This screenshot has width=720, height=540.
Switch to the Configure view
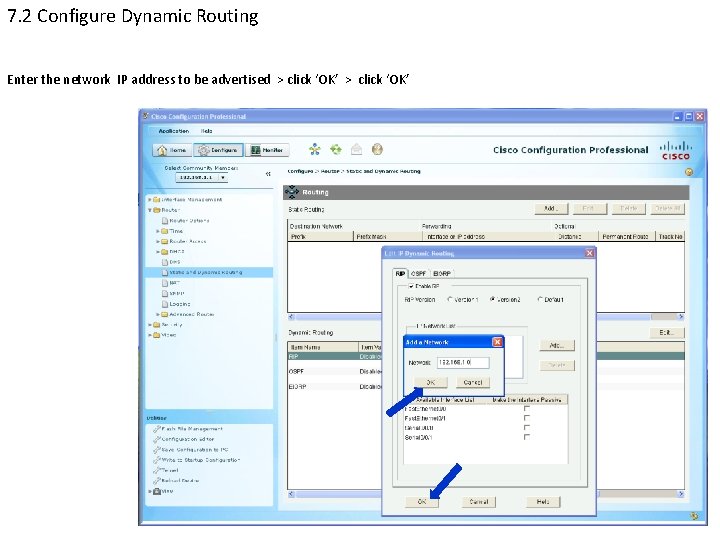point(218,150)
